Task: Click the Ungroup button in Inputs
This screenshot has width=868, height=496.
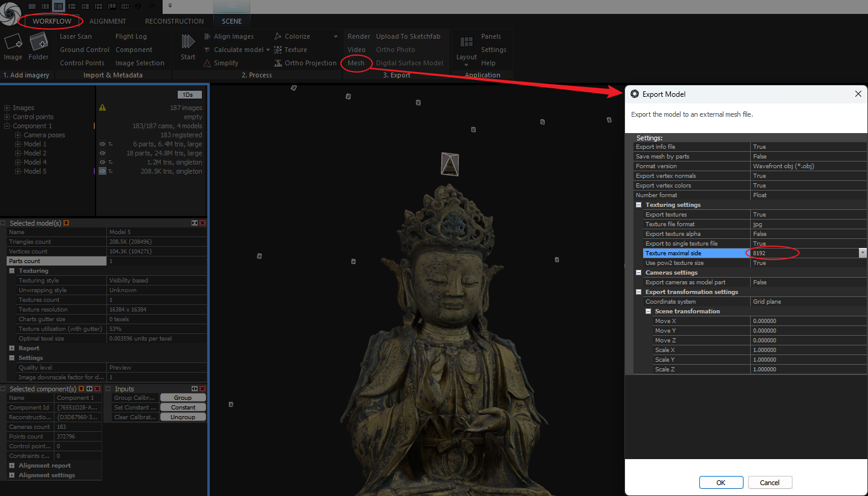Action: 183,417
